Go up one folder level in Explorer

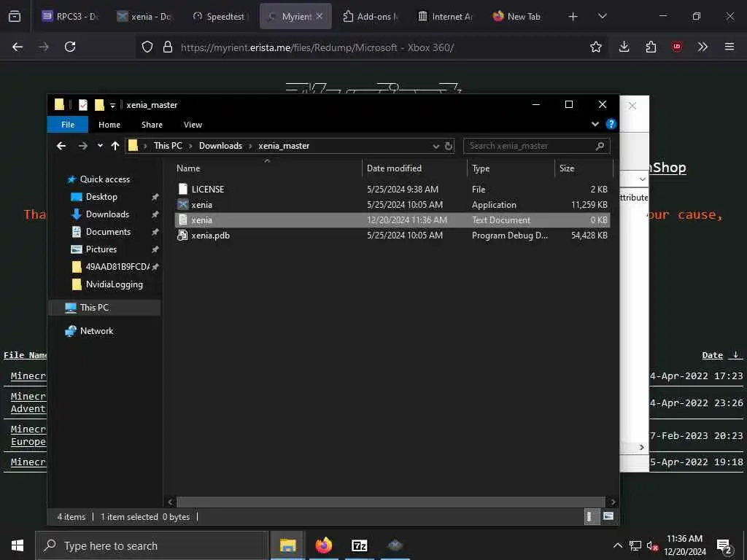pos(115,146)
